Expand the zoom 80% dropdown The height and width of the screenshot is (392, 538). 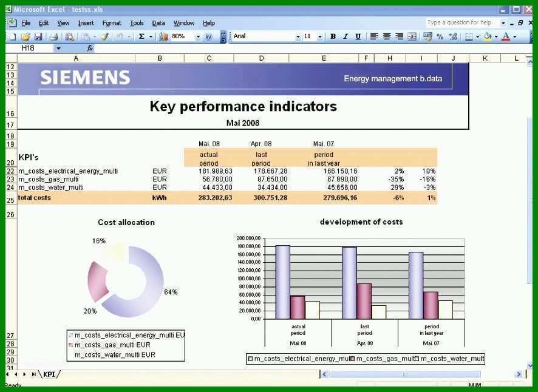pyautogui.click(x=198, y=36)
